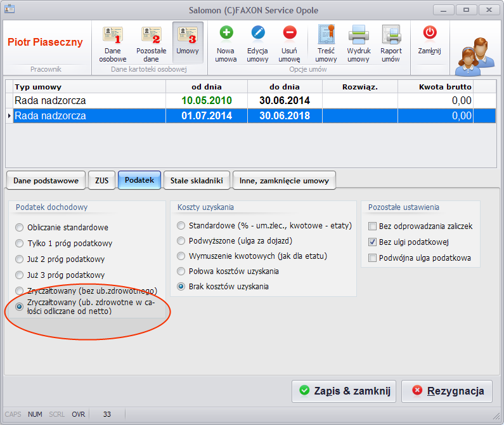Viewport: 504px width, 425px height.
Task: Click the red Zamknij power icon
Action: click(x=430, y=32)
